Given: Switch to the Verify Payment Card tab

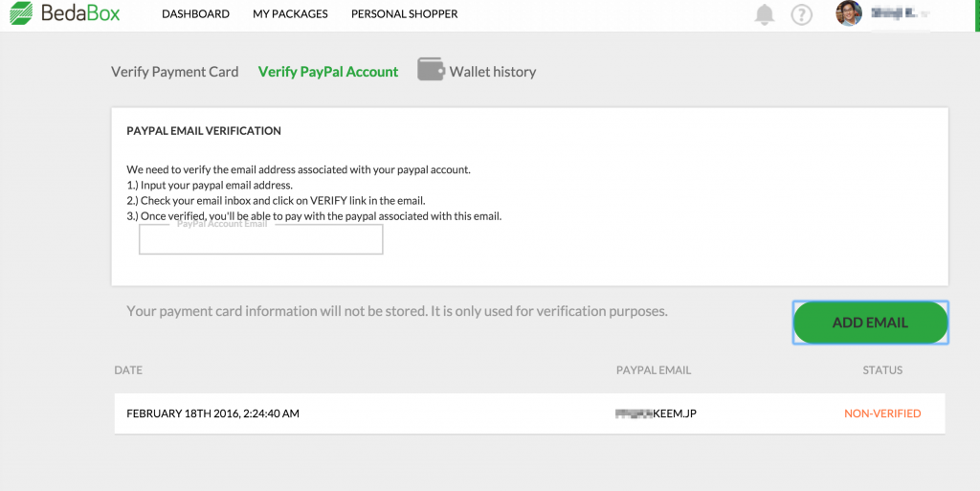Looking at the screenshot, I should coord(175,72).
